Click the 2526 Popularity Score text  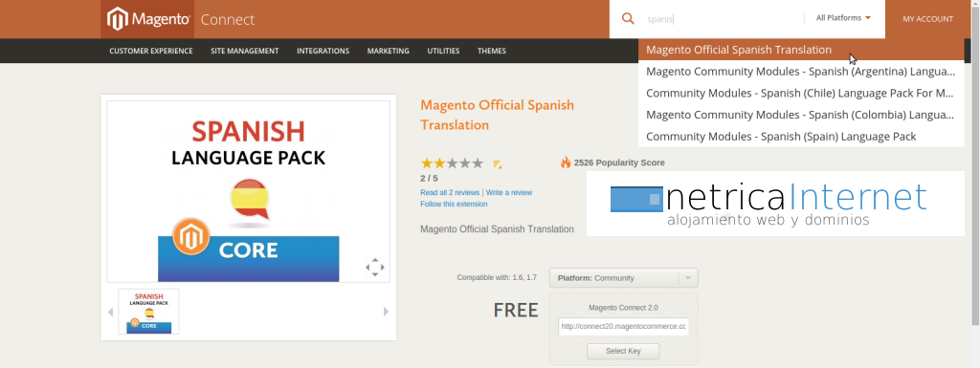point(619,162)
